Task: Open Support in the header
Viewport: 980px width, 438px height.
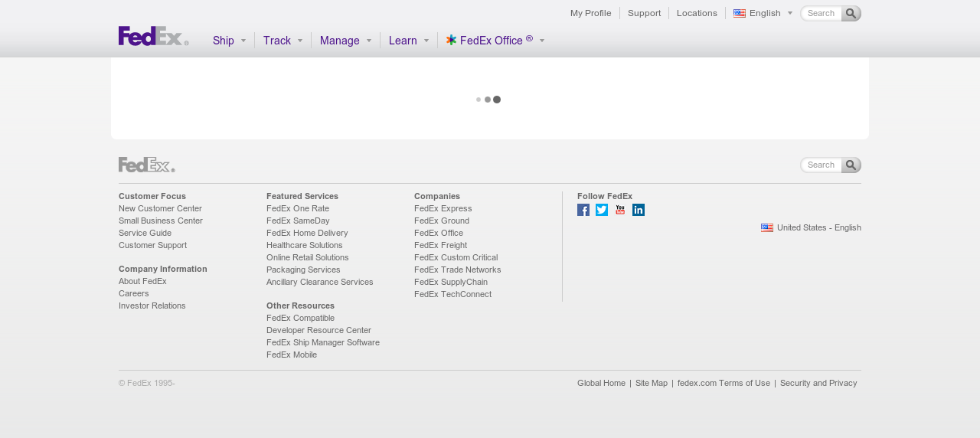Action: coord(645,13)
